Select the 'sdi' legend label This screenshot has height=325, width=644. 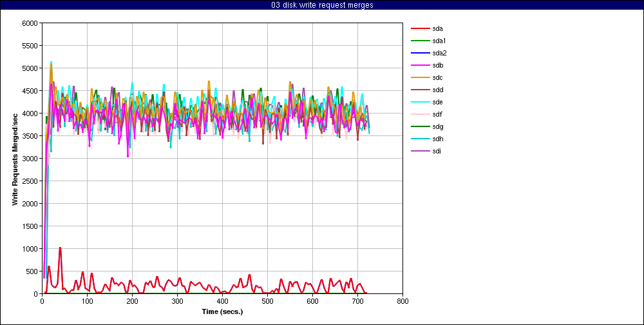tap(437, 151)
